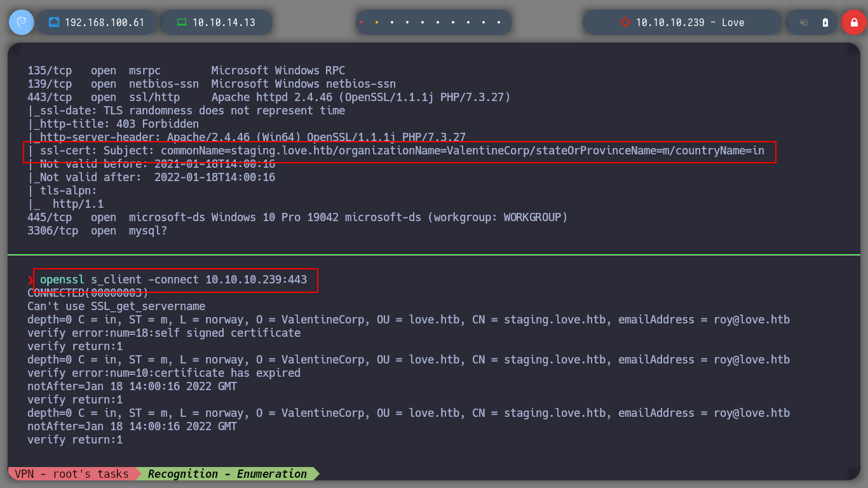Click the "http/1.1" line
Viewport: 868px width, 488px height.
65,204
